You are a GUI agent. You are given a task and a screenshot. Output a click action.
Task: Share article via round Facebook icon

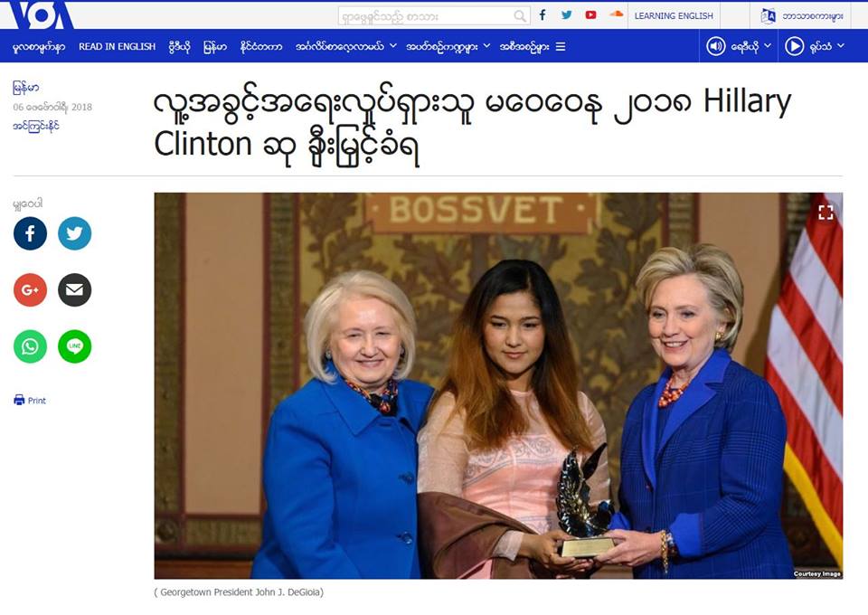coord(30,233)
